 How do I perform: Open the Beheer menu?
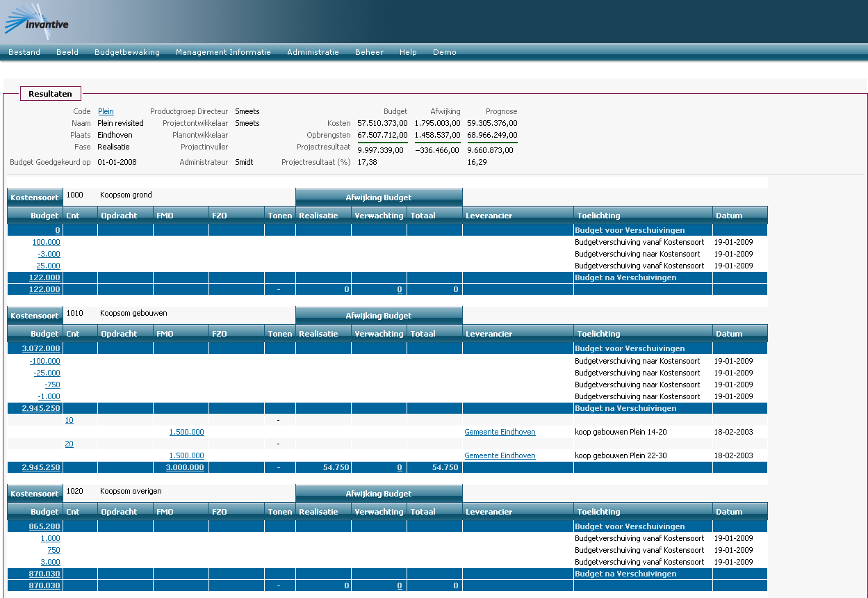(x=368, y=51)
